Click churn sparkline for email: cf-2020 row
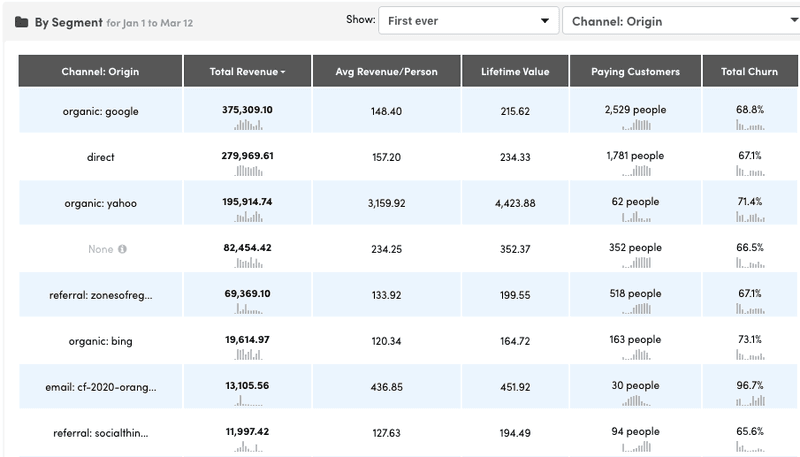The height and width of the screenshot is (457, 800). pyautogui.click(x=749, y=401)
